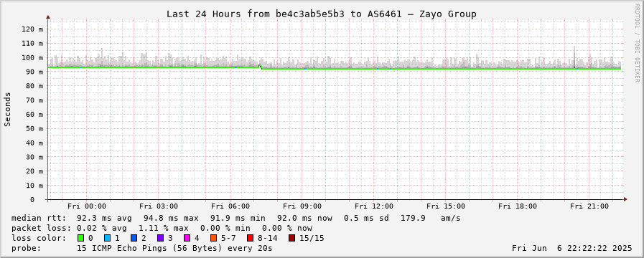
Task: Click the Seconds y-axis title
Action: pos(7,109)
